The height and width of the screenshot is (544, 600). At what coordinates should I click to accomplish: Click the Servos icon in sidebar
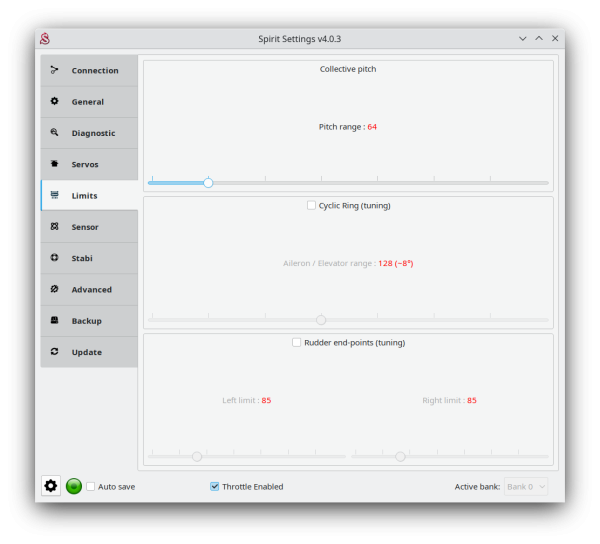click(x=54, y=163)
